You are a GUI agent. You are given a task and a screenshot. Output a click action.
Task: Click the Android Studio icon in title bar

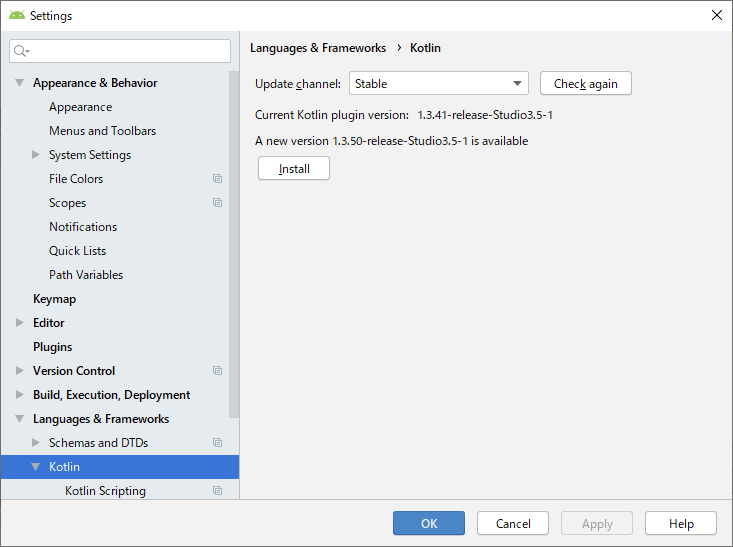[x=17, y=16]
